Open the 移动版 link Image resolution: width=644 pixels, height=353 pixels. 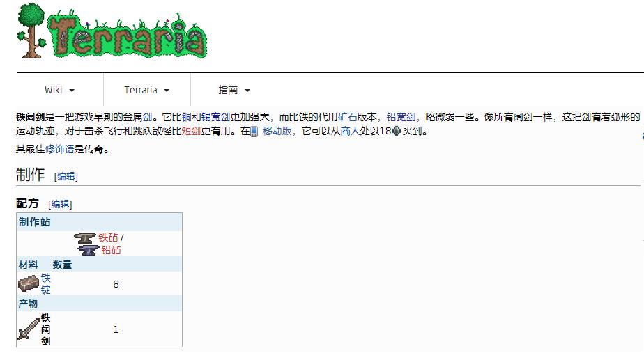[x=277, y=132]
